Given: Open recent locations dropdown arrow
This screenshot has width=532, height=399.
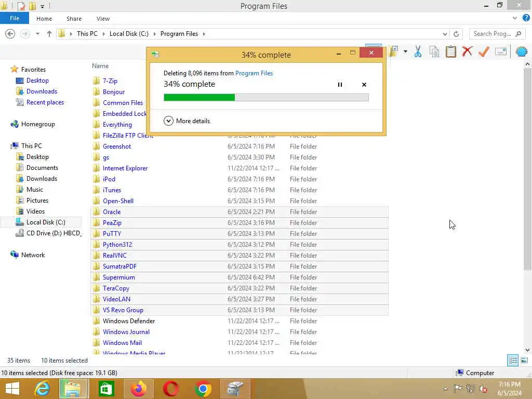Looking at the screenshot, I should 37,34.
